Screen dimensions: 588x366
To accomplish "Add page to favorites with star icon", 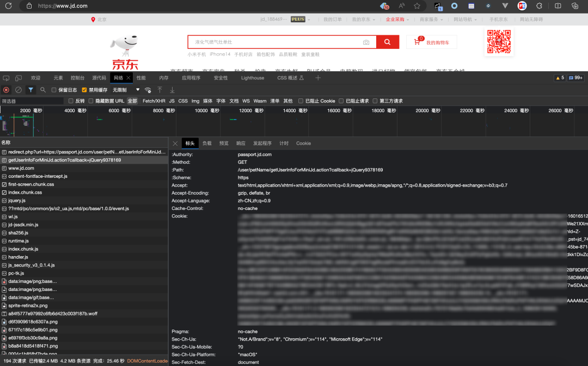I will point(417,5).
